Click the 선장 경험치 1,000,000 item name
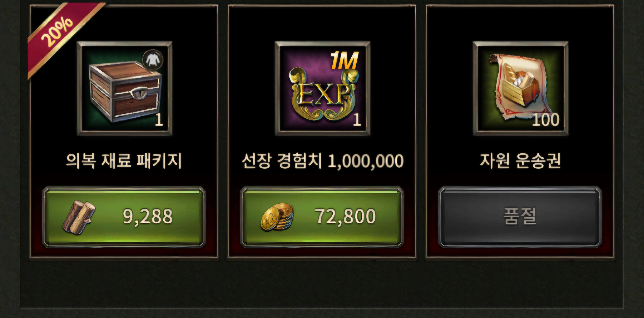The height and width of the screenshot is (318, 644). [323, 161]
